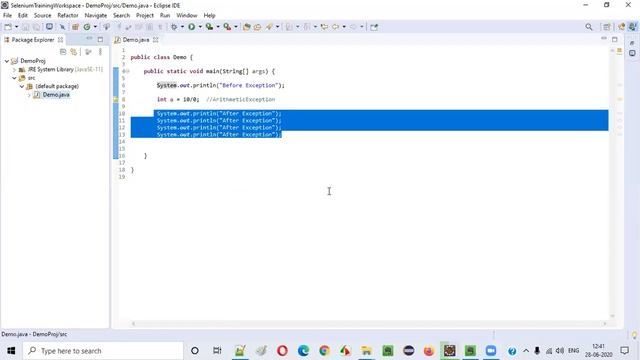
Task: Open the New file dropdown arrow
Action: coord(16,27)
